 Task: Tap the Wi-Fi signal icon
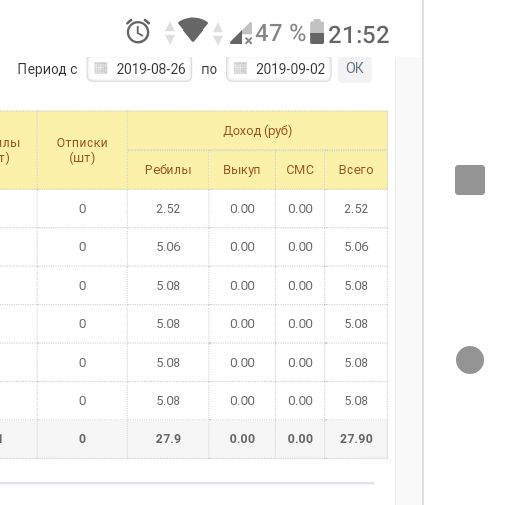pyautogui.click(x=193, y=29)
